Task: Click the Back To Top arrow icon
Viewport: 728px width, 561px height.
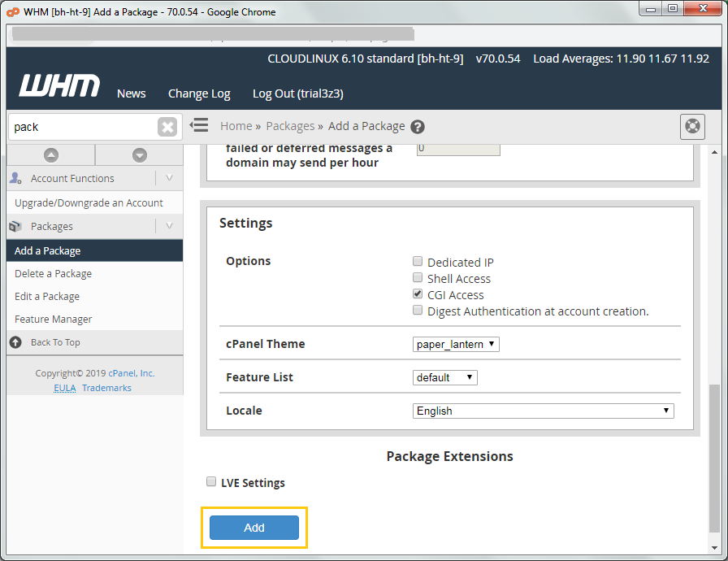Action: click(x=15, y=342)
